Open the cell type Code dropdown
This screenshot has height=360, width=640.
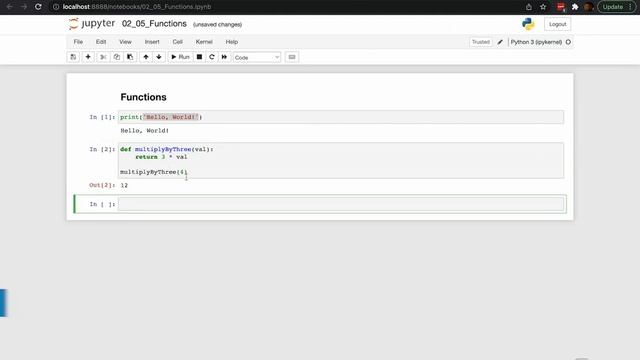click(x=257, y=58)
